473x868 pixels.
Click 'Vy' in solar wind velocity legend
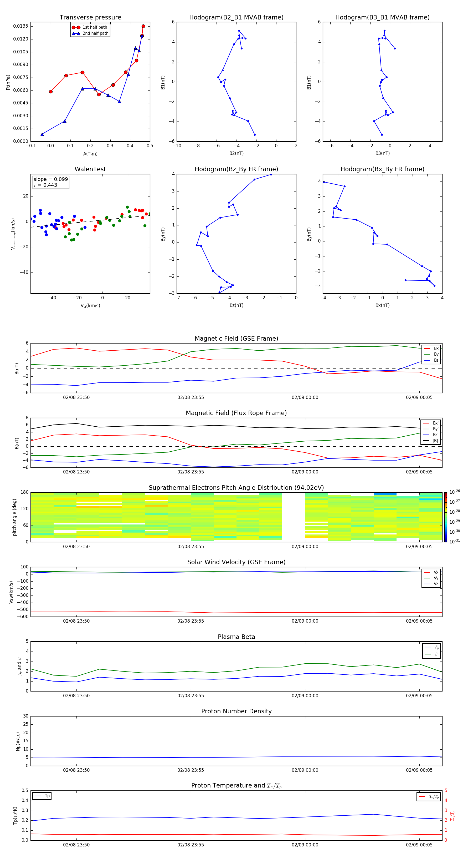pyautogui.click(x=431, y=578)
